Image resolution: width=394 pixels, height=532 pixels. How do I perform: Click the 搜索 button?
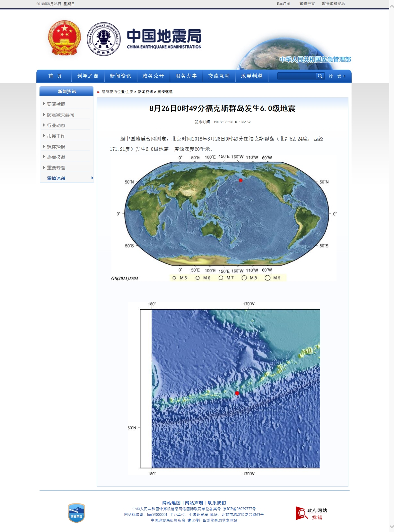(x=337, y=76)
